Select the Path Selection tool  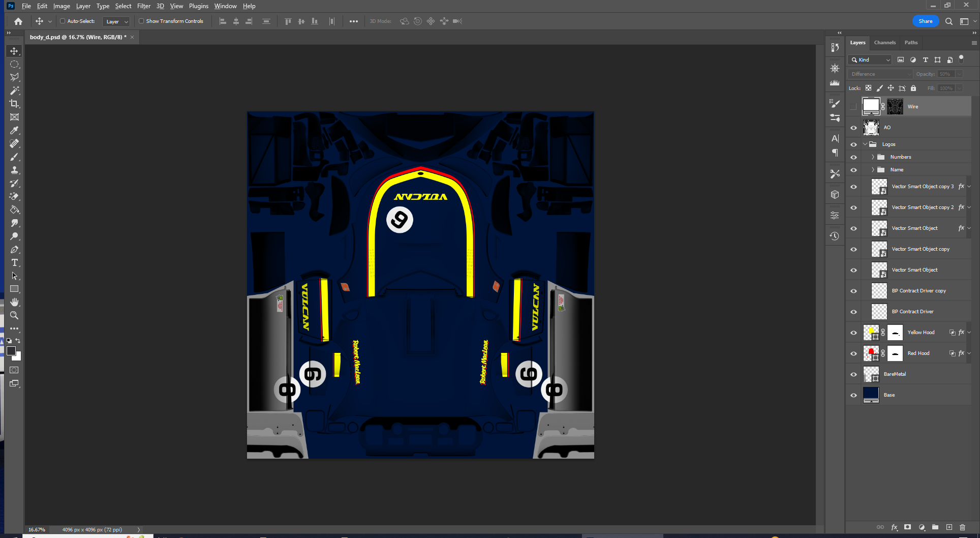14,276
